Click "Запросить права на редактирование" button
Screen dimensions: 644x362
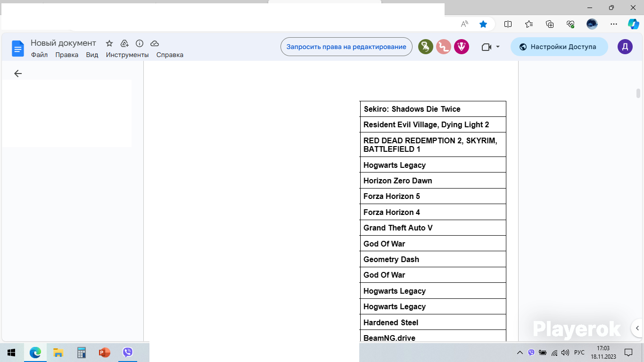click(x=347, y=47)
